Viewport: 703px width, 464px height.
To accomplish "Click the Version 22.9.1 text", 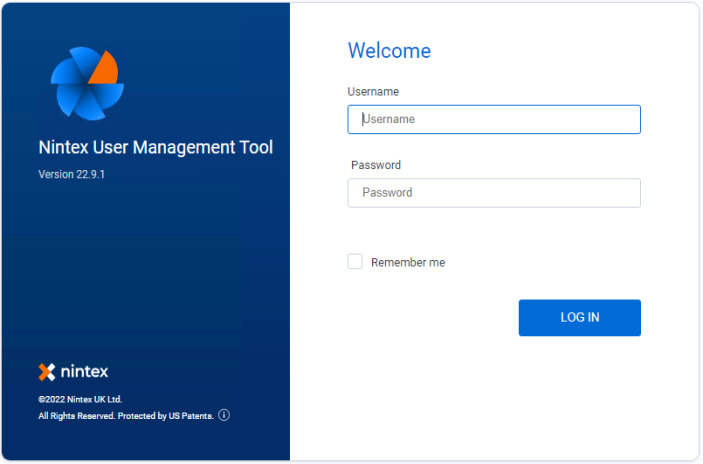I will (71, 174).
